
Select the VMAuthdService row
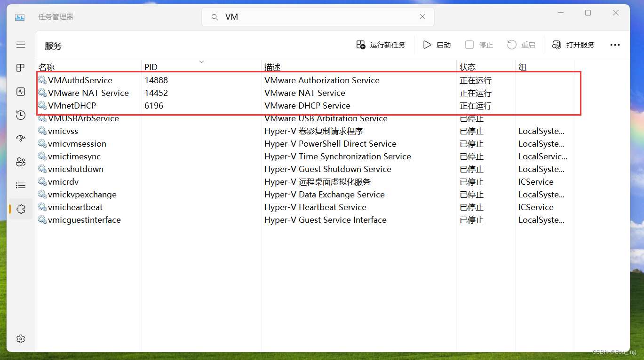tap(305, 80)
